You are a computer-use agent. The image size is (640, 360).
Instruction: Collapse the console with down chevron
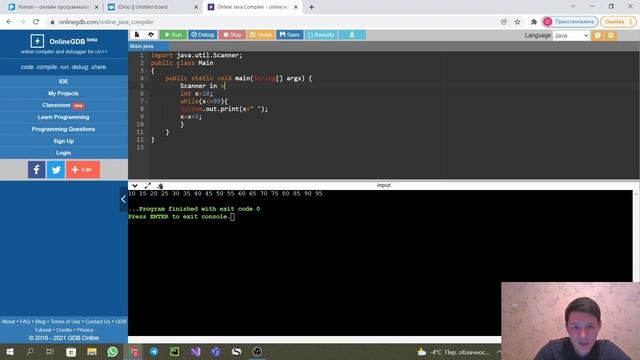[135, 186]
